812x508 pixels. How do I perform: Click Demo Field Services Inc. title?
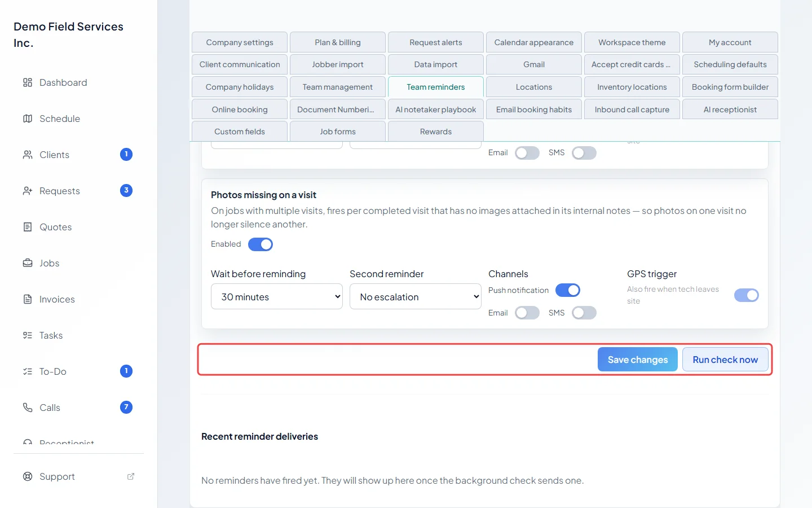tap(68, 34)
